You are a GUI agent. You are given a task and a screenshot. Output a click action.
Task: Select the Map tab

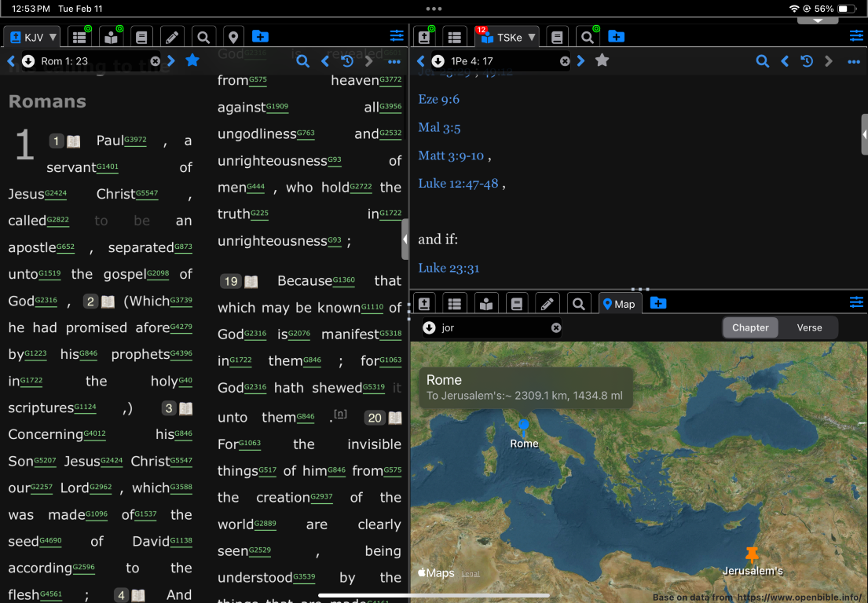coord(619,304)
